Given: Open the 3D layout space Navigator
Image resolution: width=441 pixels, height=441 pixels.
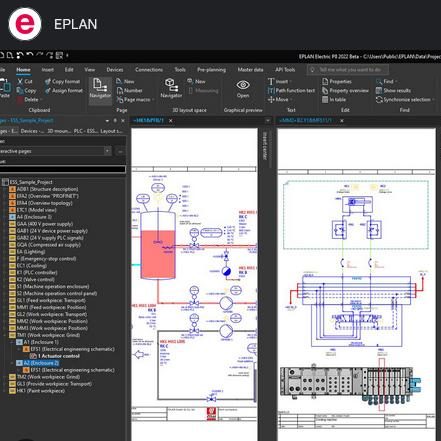Looking at the screenshot, I should 171,88.
